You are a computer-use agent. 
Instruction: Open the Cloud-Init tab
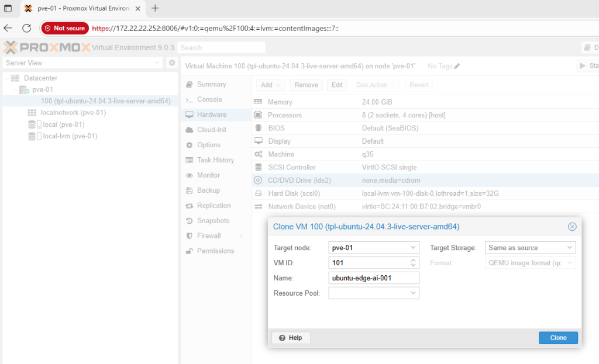(211, 130)
